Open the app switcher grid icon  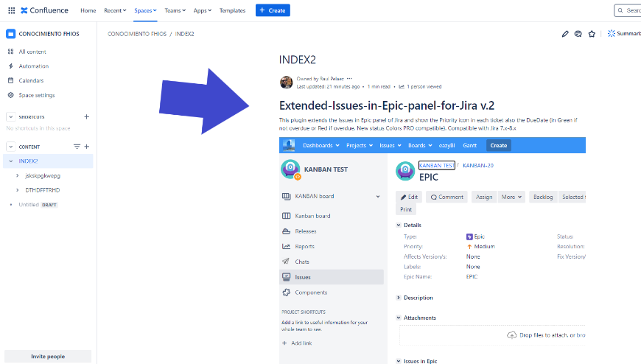tap(12, 10)
